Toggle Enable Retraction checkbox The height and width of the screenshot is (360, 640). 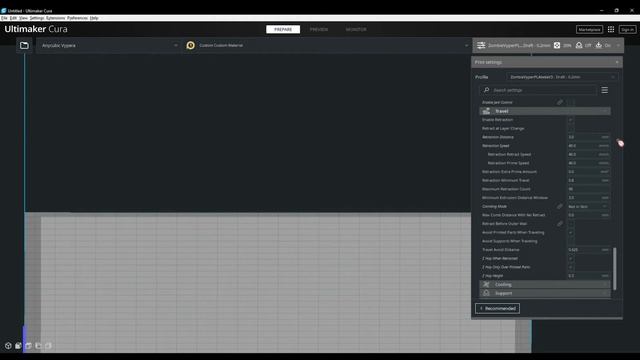pos(571,120)
